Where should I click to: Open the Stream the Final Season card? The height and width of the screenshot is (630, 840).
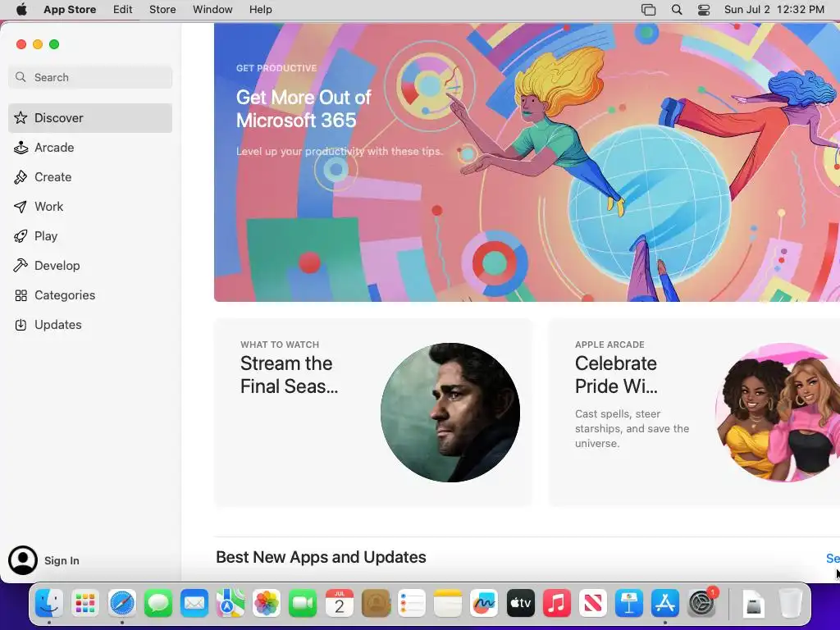pyautogui.click(x=373, y=413)
